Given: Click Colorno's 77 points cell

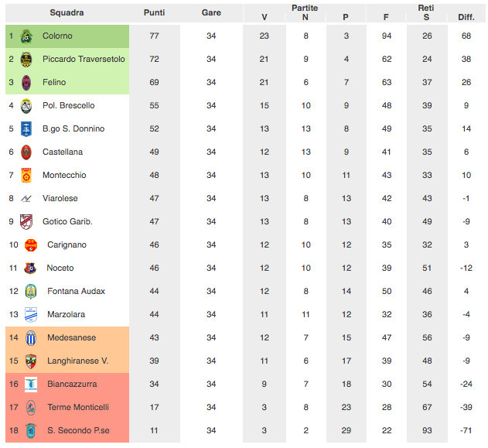Looking at the screenshot, I should [155, 36].
